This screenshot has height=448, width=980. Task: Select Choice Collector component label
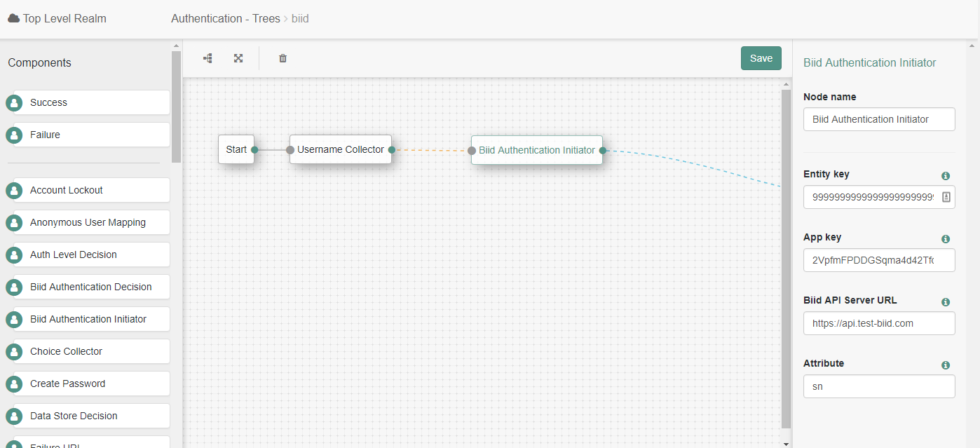click(x=66, y=351)
